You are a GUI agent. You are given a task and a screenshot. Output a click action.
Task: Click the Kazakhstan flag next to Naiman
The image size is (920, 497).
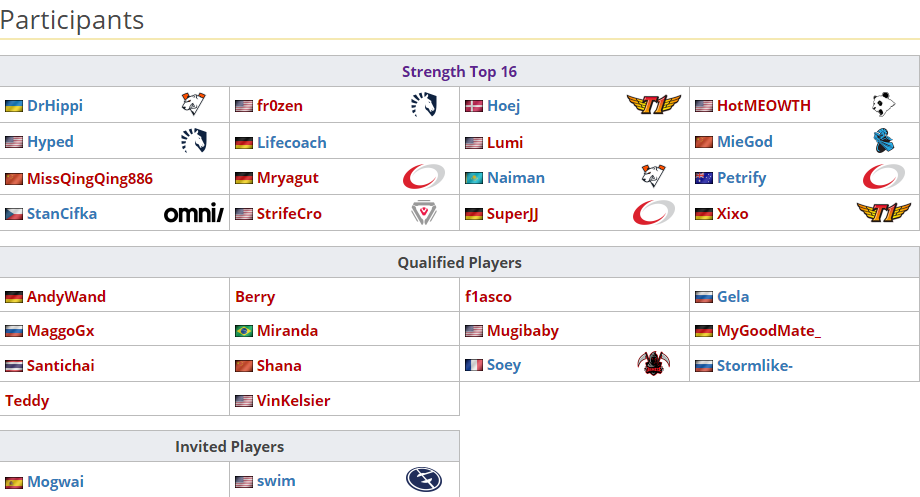(x=474, y=178)
